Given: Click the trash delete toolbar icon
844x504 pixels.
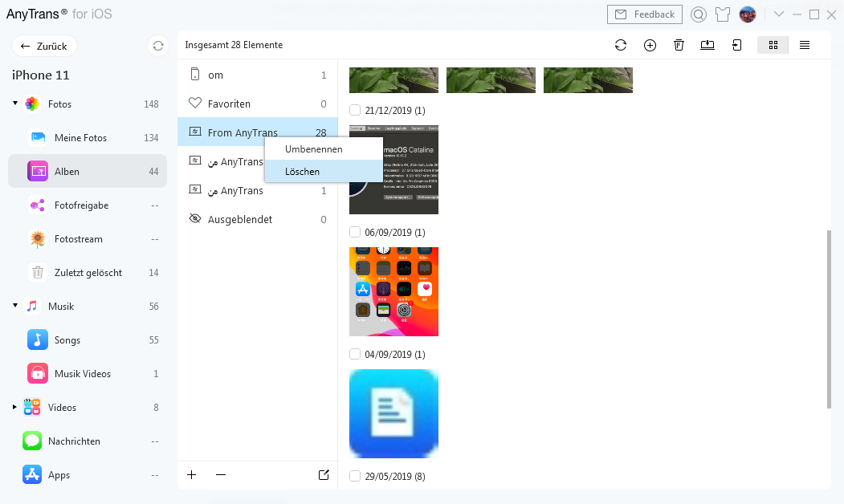Looking at the screenshot, I should click(679, 45).
